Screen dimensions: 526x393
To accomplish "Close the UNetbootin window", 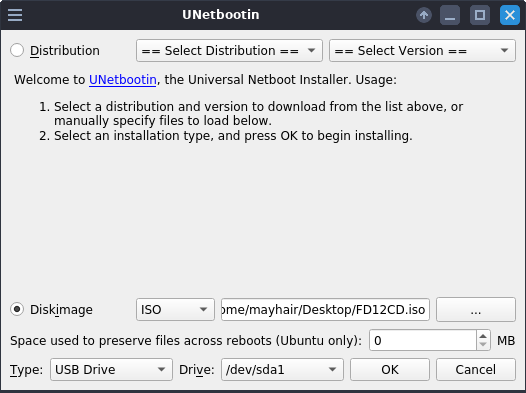I will pyautogui.click(x=510, y=15).
